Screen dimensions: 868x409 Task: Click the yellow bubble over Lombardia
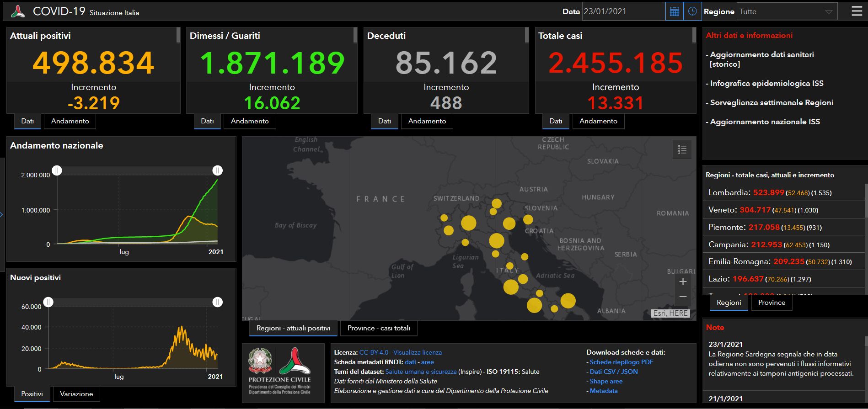(x=468, y=223)
